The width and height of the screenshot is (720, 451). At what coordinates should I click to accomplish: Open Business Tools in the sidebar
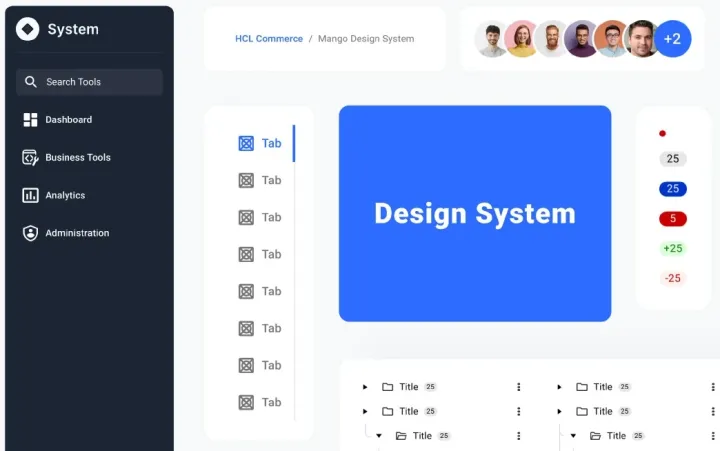[67, 158]
